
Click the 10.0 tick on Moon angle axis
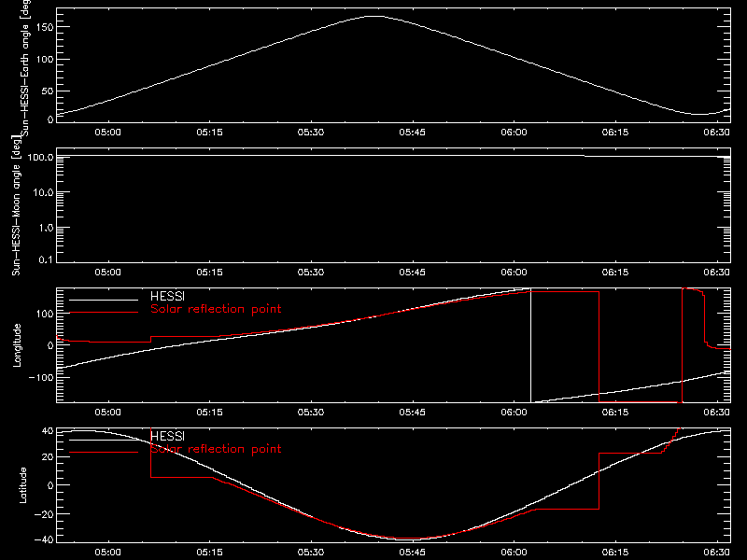43,192
